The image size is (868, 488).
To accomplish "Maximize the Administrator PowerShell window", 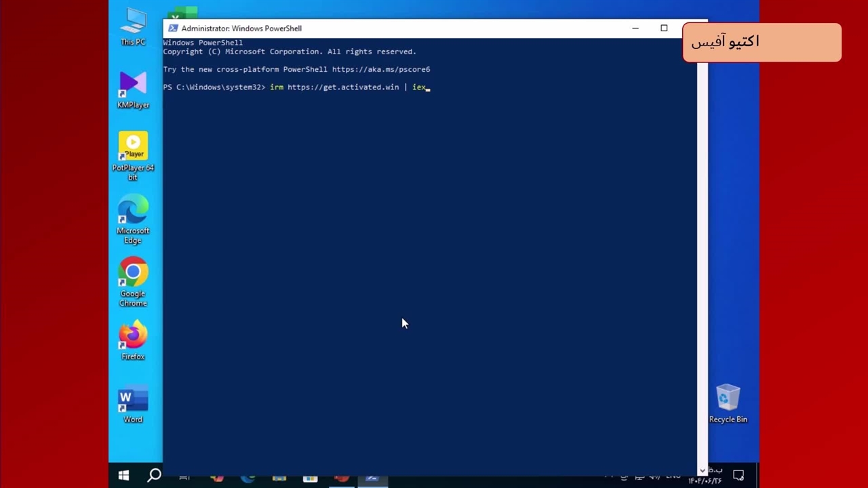I will tap(664, 28).
